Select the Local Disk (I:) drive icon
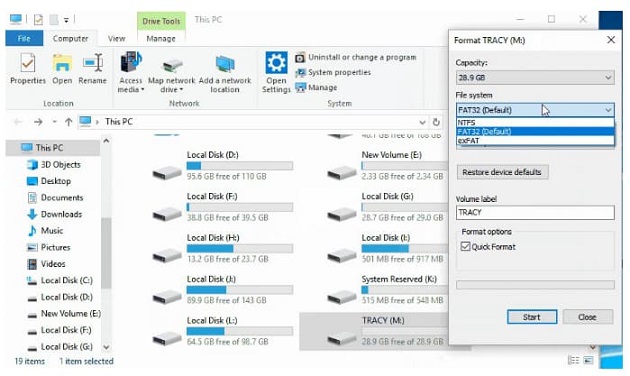The height and width of the screenshot is (376, 630). 342,255
